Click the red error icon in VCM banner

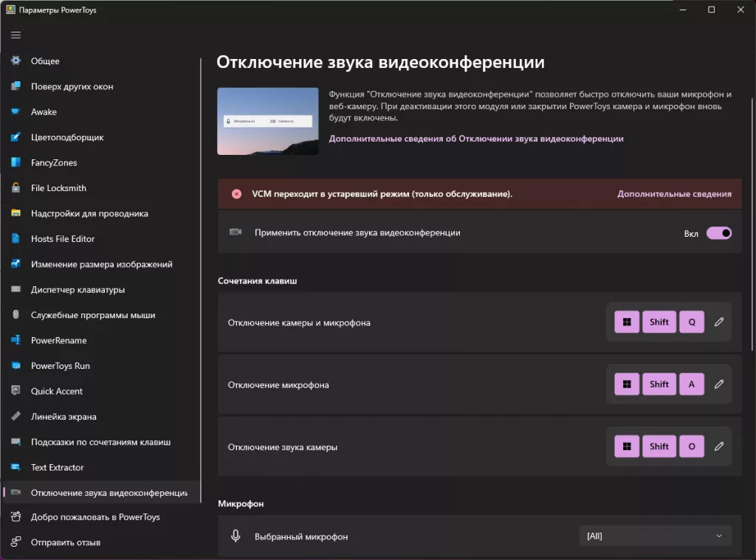point(236,194)
